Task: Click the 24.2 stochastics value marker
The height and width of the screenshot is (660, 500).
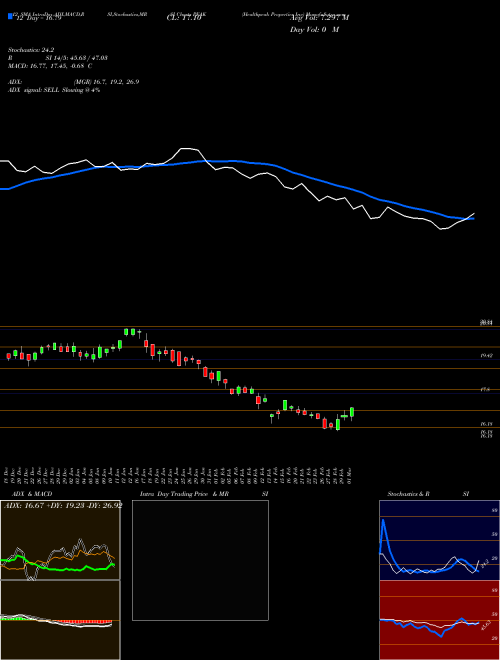Action: (484, 562)
